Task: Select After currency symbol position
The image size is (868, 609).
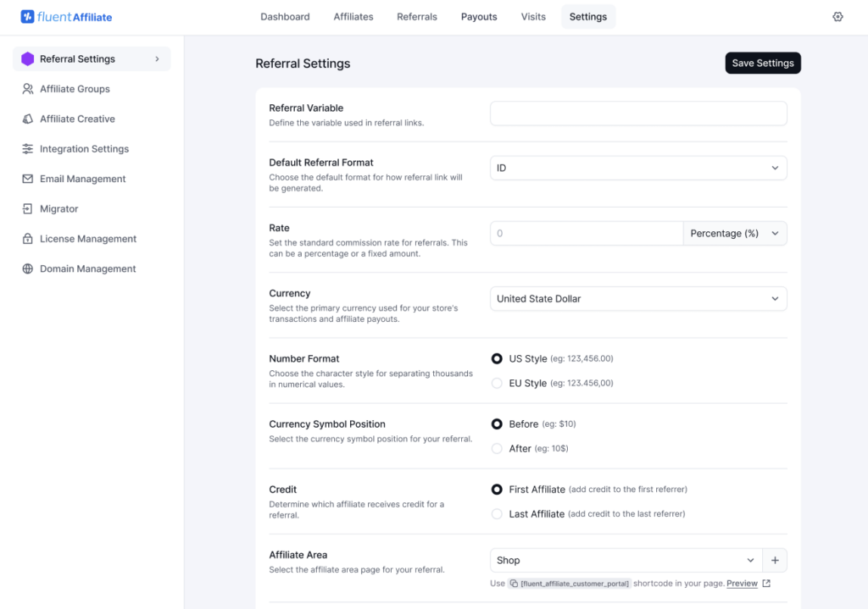Action: coord(497,449)
